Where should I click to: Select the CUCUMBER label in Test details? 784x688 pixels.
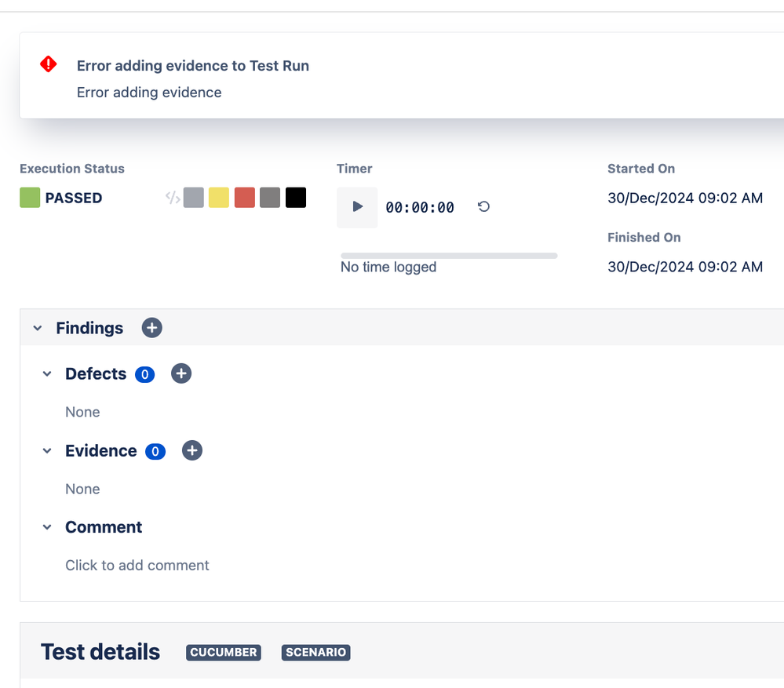coord(223,652)
